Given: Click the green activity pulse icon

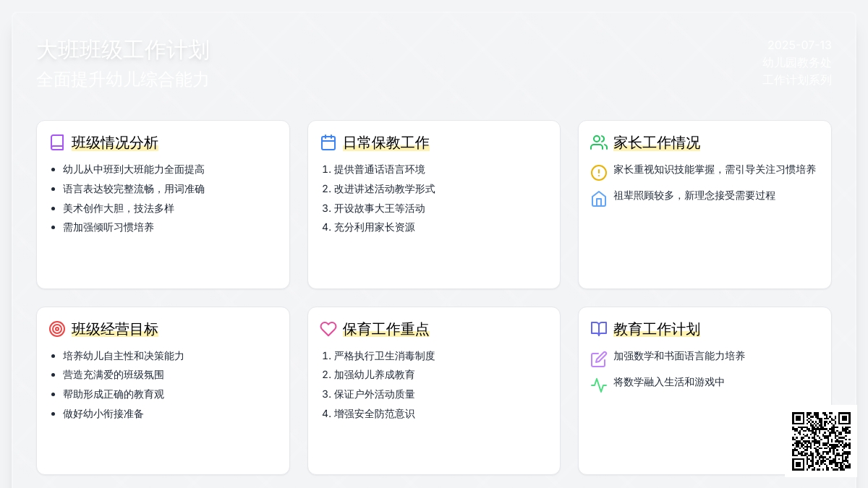Looking at the screenshot, I should pyautogui.click(x=599, y=385).
